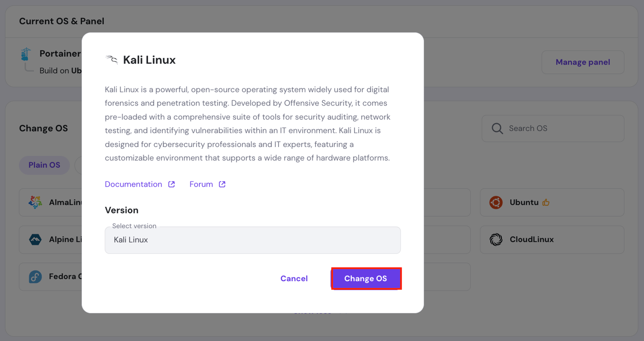Screen dimensions: 644x341
Task: Cancel the Kali Linux installation dialog
Action: 294,278
